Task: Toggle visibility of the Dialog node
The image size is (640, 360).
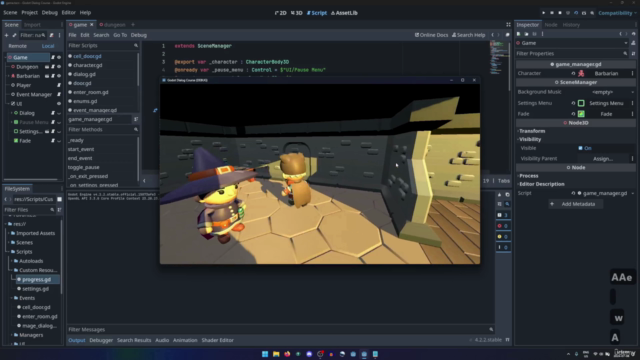Action: (59, 113)
